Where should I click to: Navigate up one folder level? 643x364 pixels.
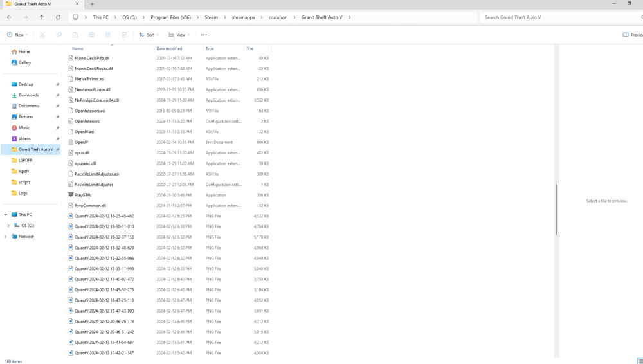coord(41,17)
